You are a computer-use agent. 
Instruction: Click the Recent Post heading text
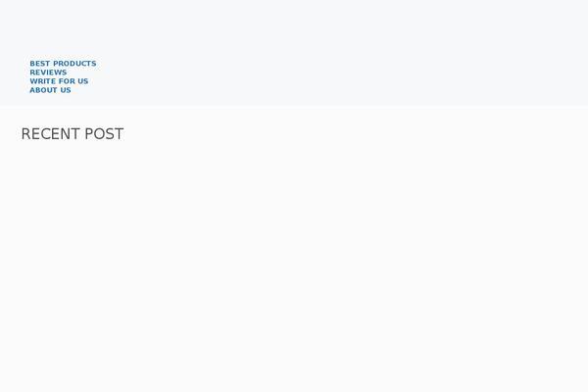pos(73,134)
